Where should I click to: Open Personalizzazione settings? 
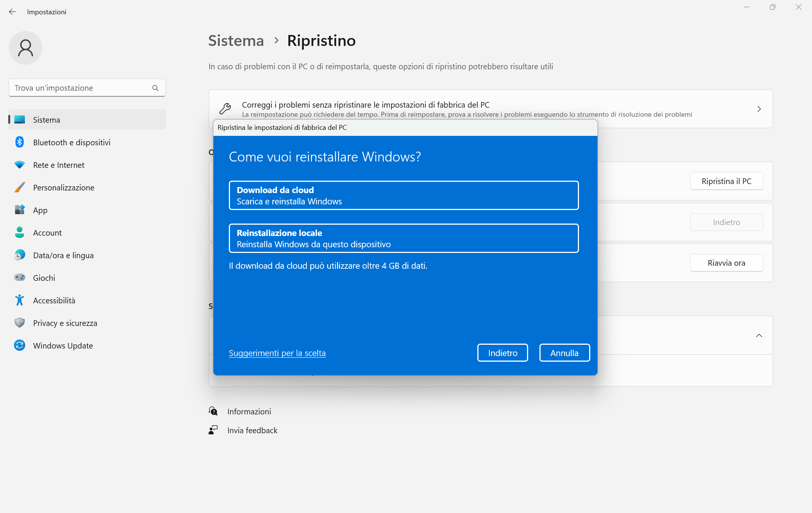pyautogui.click(x=63, y=187)
